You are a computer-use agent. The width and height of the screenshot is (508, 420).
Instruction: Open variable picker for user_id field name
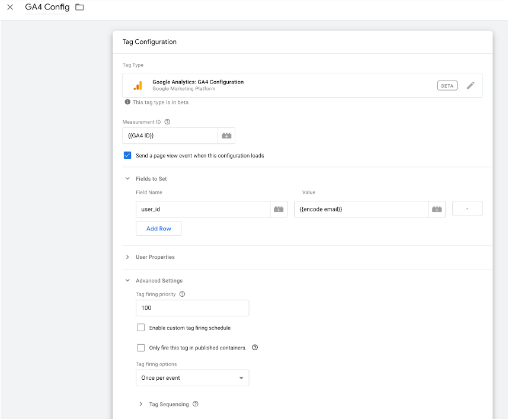click(278, 209)
